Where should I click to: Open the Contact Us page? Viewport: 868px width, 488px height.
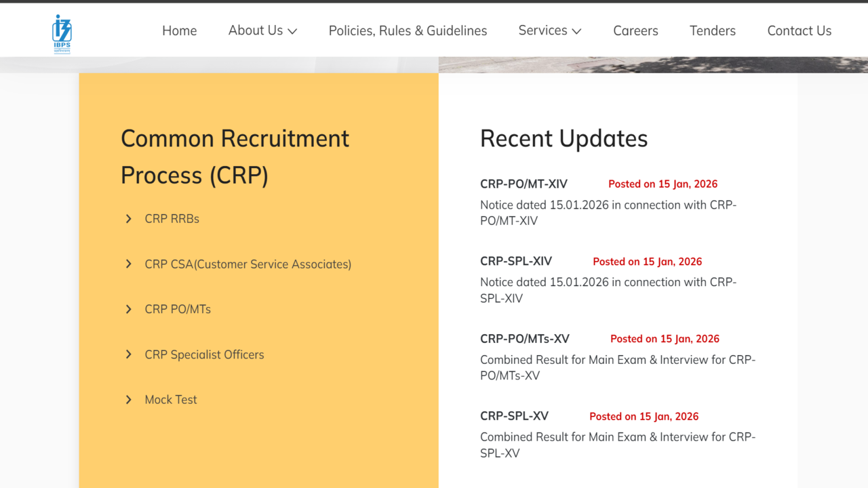pyautogui.click(x=799, y=30)
